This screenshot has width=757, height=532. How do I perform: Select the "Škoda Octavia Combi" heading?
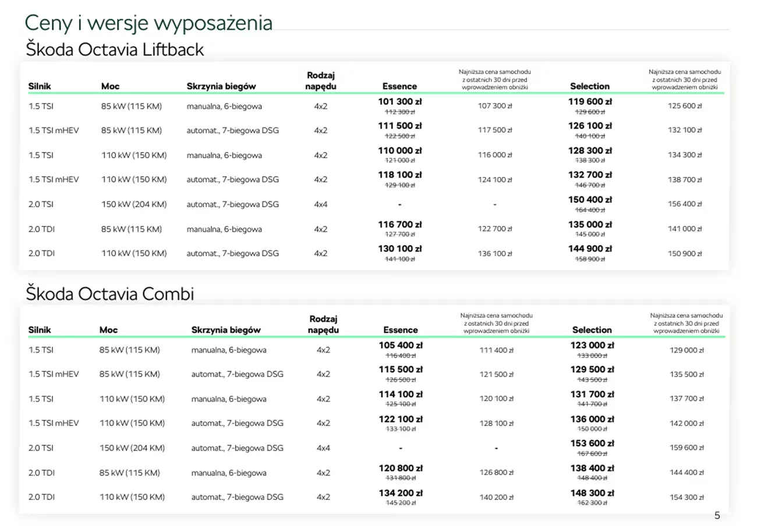click(110, 294)
